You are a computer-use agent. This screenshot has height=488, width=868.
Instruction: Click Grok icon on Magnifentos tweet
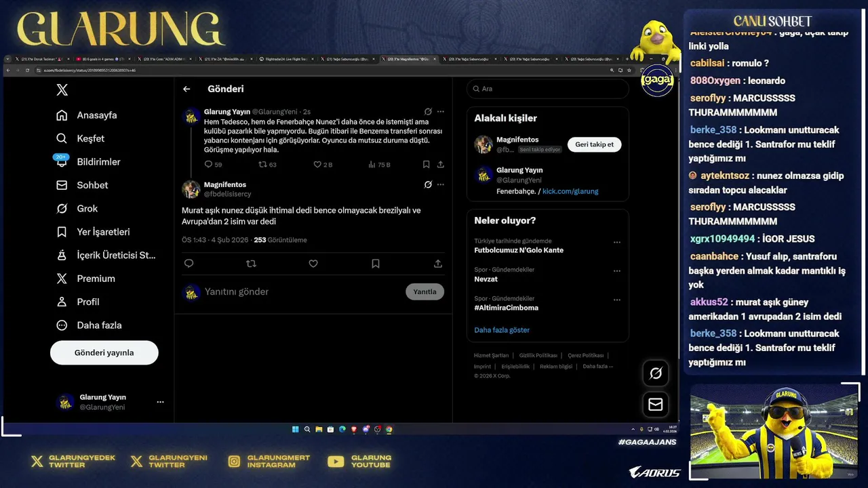(x=428, y=184)
